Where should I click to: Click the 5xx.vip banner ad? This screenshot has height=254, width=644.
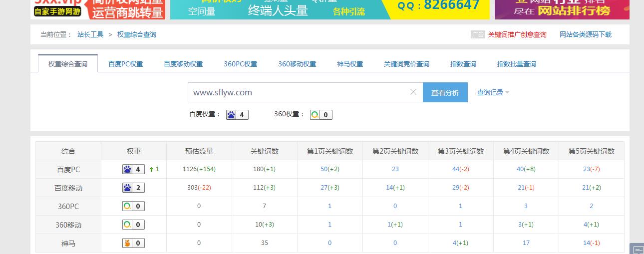pos(98,9)
